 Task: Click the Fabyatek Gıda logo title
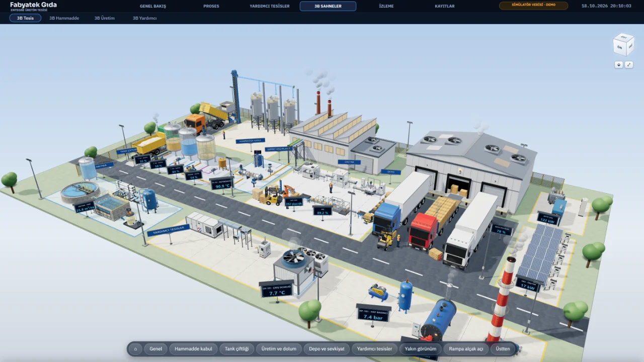click(x=33, y=5)
